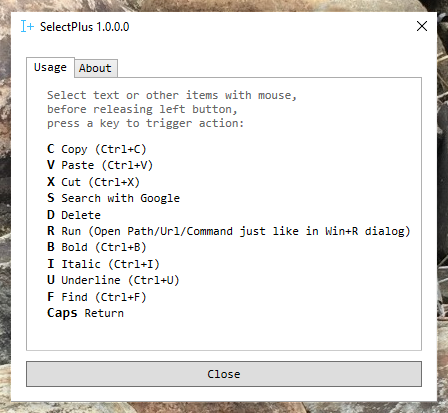Click the Underline (Ctrl+U) line

coord(120,280)
